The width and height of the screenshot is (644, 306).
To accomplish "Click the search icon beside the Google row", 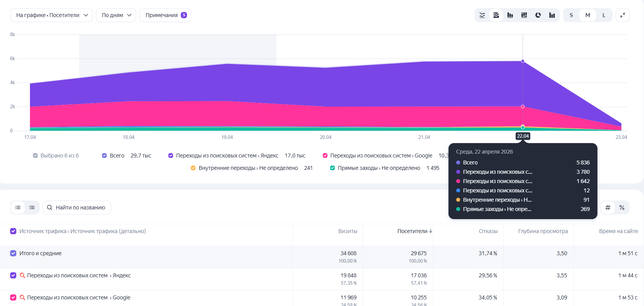I will click(x=23, y=297).
